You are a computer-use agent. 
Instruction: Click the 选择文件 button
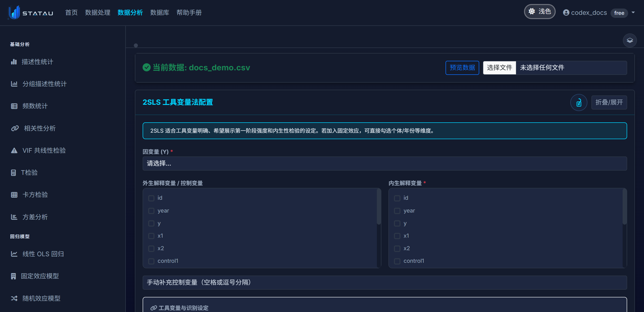(x=499, y=68)
